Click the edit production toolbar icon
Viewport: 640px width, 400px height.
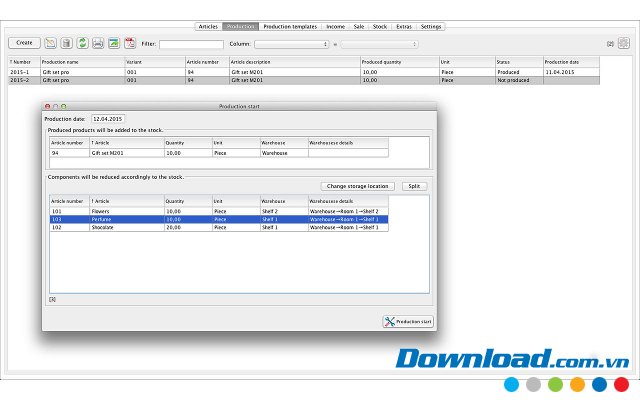pyautogui.click(x=50, y=43)
